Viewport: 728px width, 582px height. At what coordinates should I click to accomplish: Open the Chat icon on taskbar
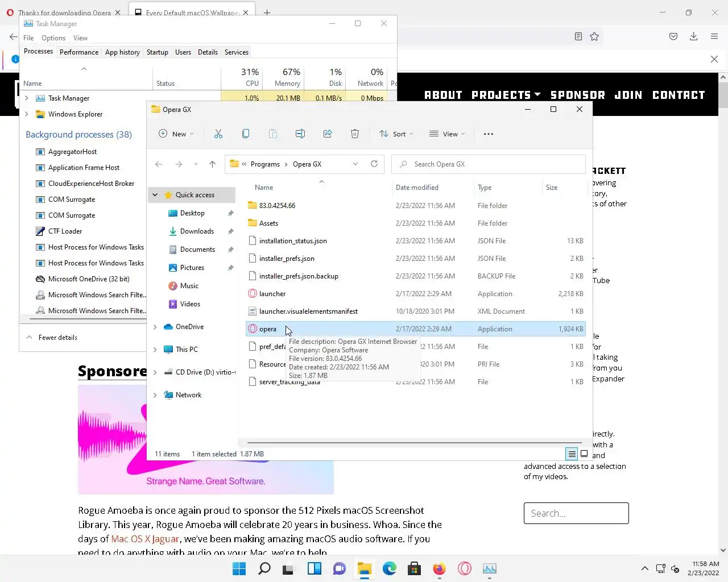pos(340,568)
